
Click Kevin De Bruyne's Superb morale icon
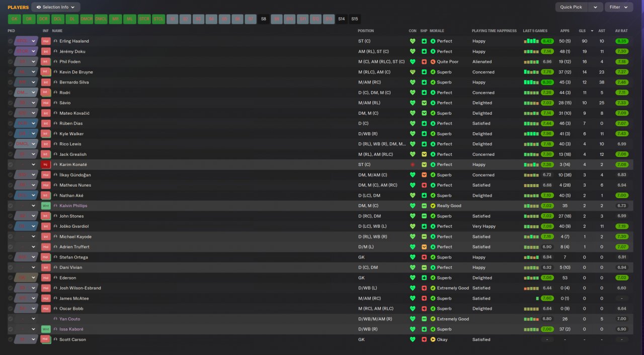coord(433,72)
